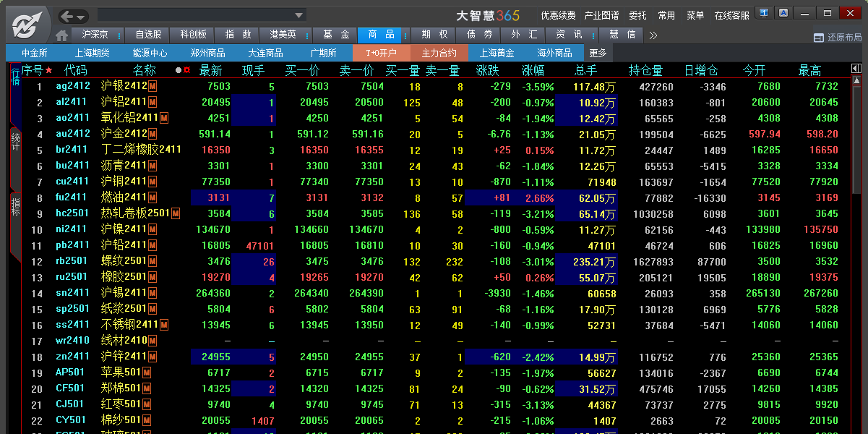Click the letter A font icon
868x434 pixels.
(784, 13)
